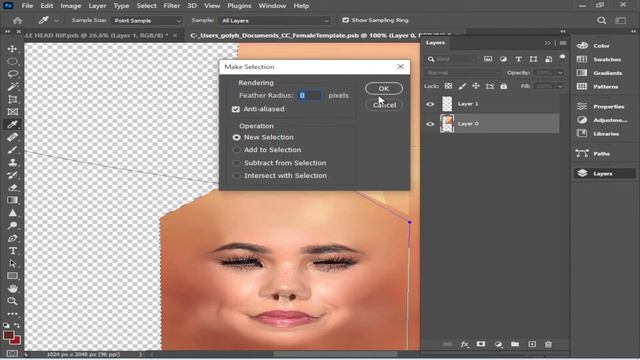Open the Select menu
640x360 pixels.
point(146,6)
